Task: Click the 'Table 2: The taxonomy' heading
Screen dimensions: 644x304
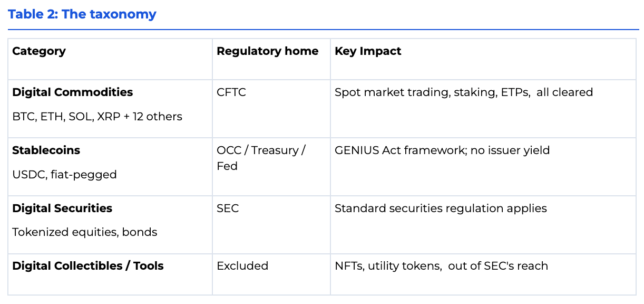Action: (x=82, y=14)
